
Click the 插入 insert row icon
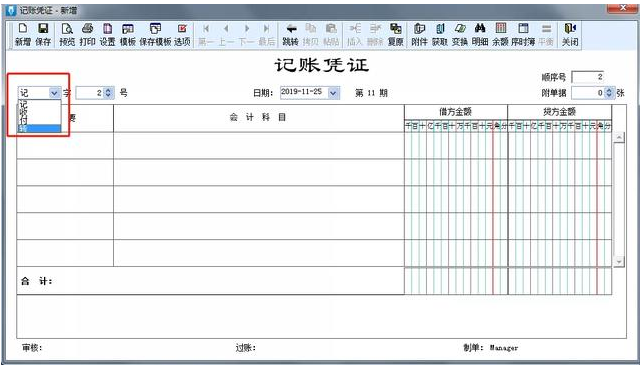pos(355,34)
